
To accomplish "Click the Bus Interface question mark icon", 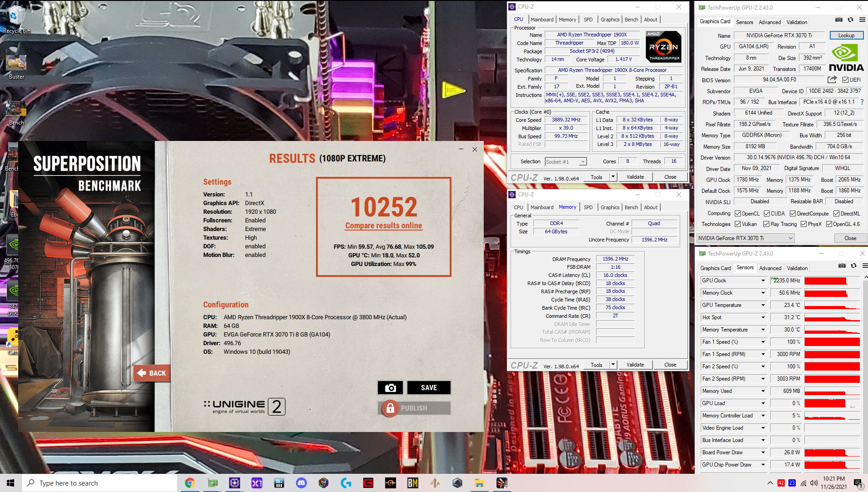I will pyautogui.click(x=862, y=102).
